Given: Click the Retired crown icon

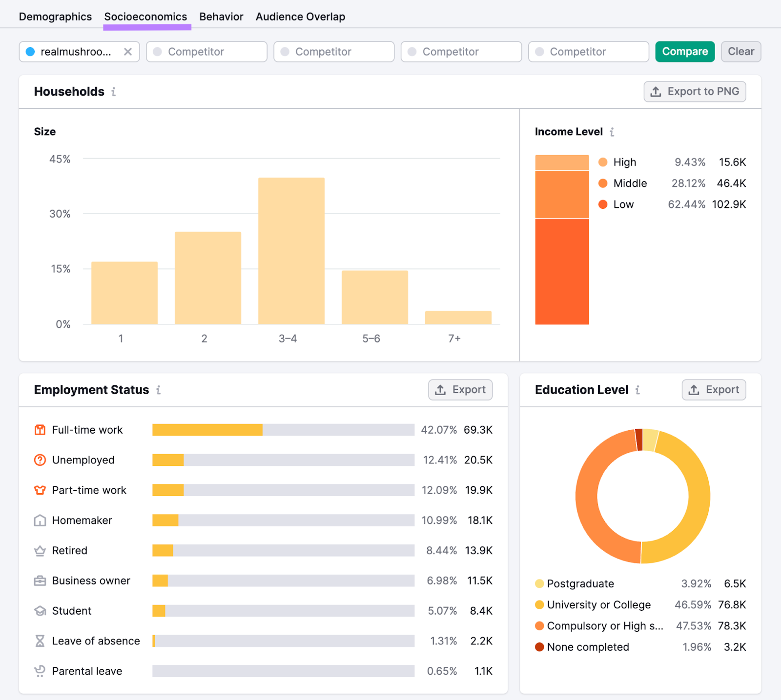Looking at the screenshot, I should point(40,551).
